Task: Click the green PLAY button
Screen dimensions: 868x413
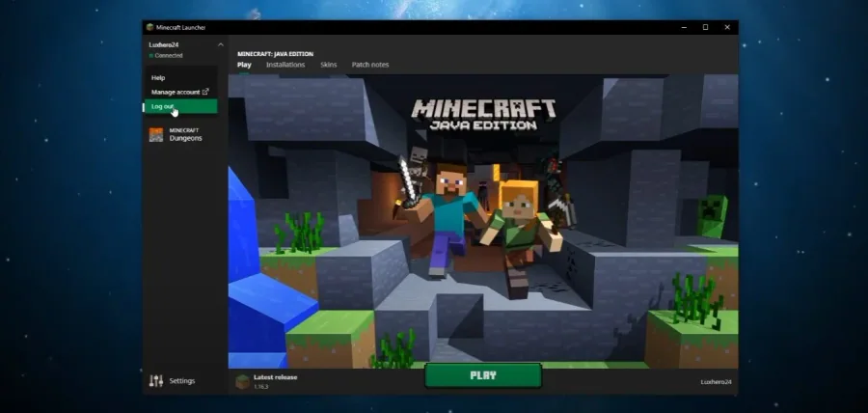Action: point(483,375)
